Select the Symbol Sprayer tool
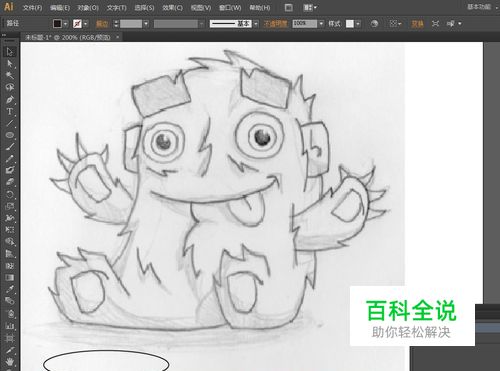500x371 pixels. (x=10, y=313)
